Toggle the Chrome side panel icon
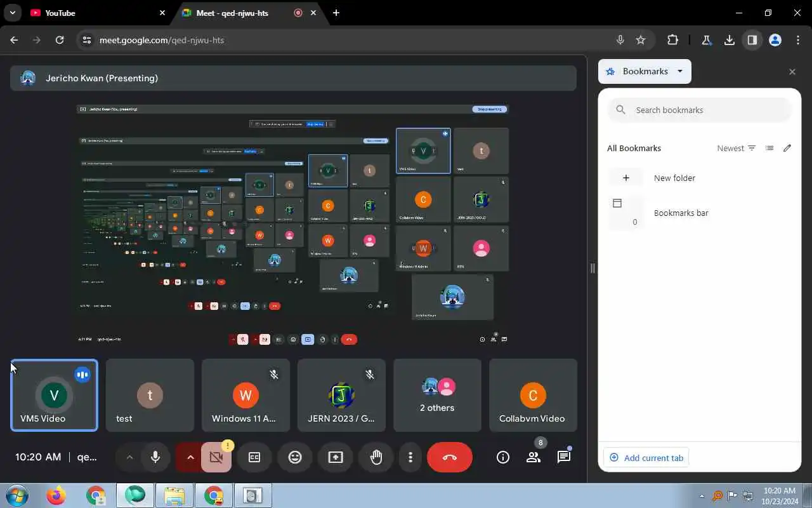Image resolution: width=812 pixels, height=508 pixels. 752,40
